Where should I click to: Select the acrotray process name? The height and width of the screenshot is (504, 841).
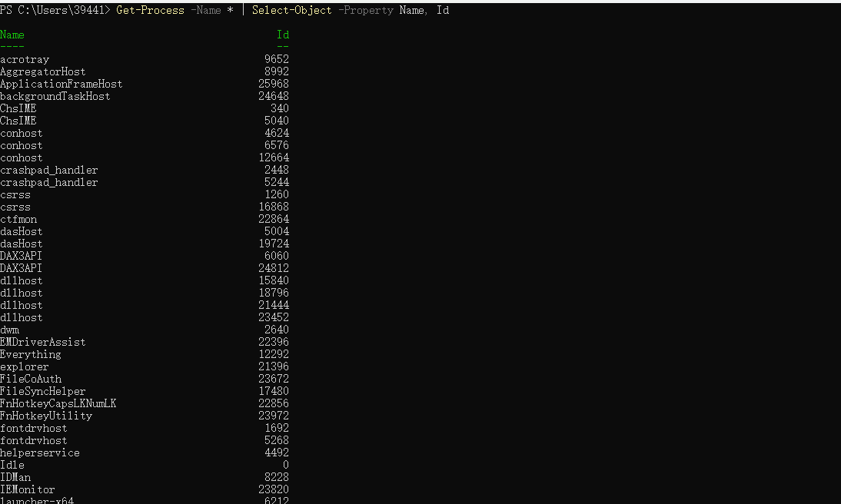tap(25, 59)
